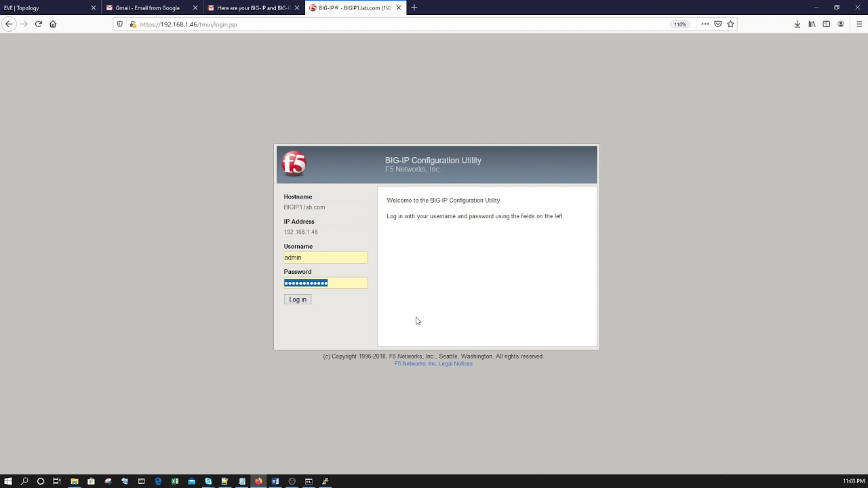Open page actions three-dot menu
868x488 pixels.
tap(705, 24)
